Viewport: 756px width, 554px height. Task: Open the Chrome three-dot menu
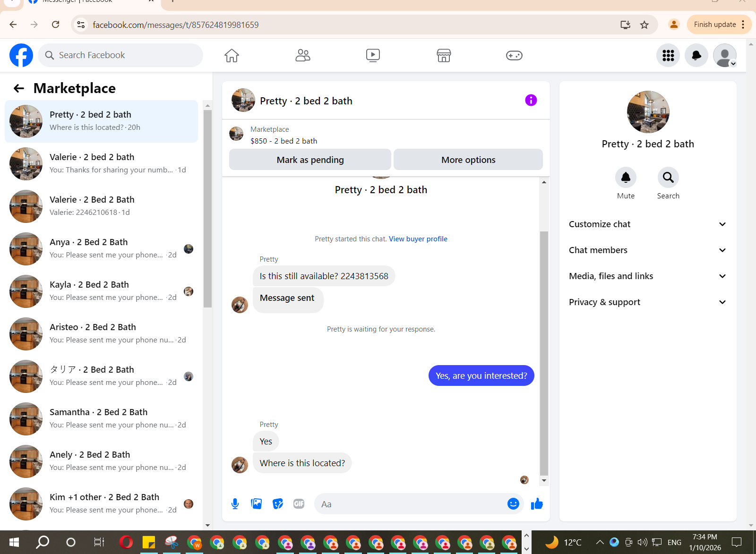(743, 25)
